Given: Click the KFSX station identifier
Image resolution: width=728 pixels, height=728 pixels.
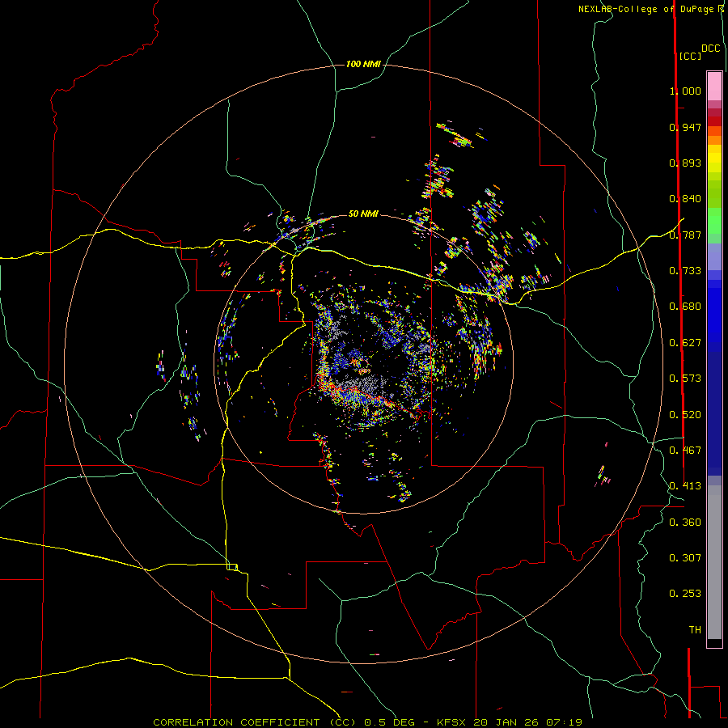Looking at the screenshot, I should [453, 722].
